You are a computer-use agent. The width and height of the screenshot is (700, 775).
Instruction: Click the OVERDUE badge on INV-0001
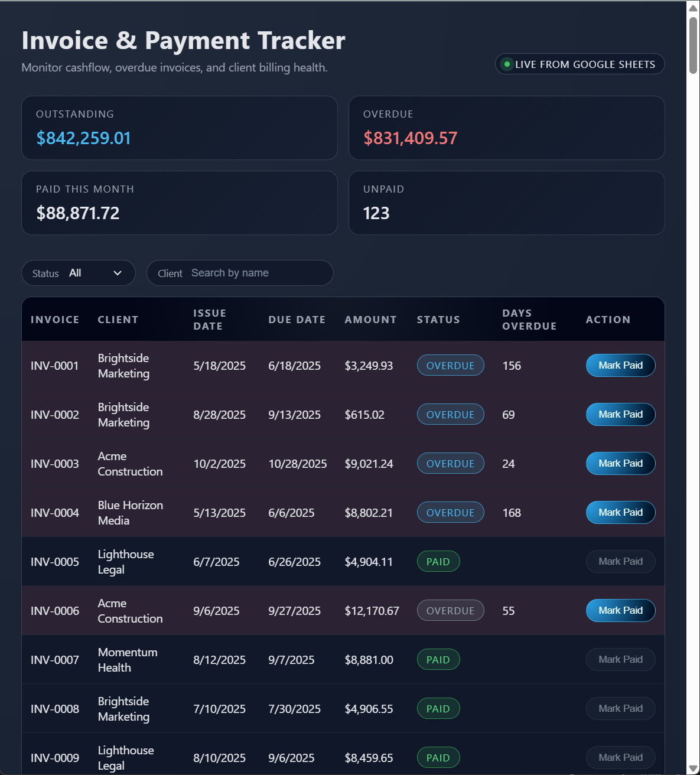pos(450,365)
